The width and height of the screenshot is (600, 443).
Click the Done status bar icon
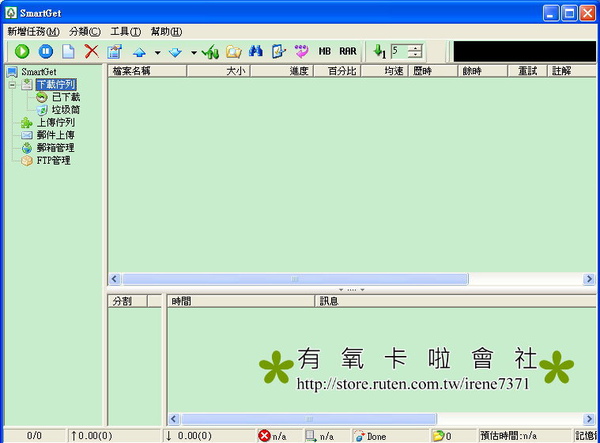pos(359,436)
